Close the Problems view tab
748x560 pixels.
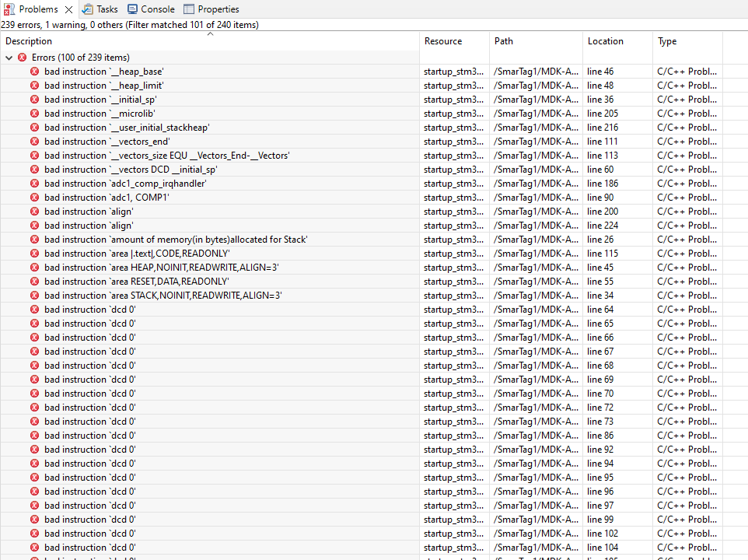point(68,9)
